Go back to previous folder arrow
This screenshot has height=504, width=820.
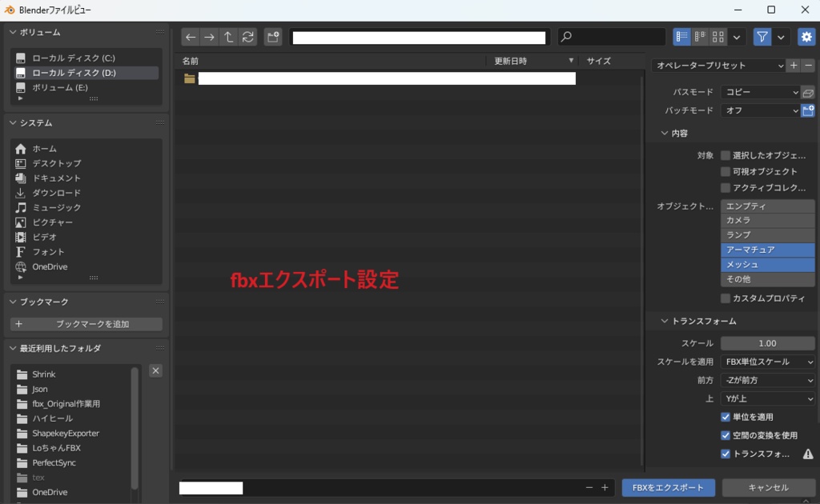coord(190,36)
